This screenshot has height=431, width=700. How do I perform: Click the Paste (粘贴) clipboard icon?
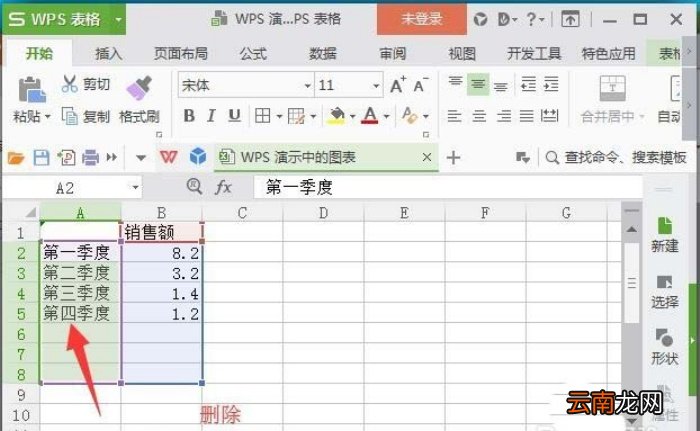pos(32,89)
